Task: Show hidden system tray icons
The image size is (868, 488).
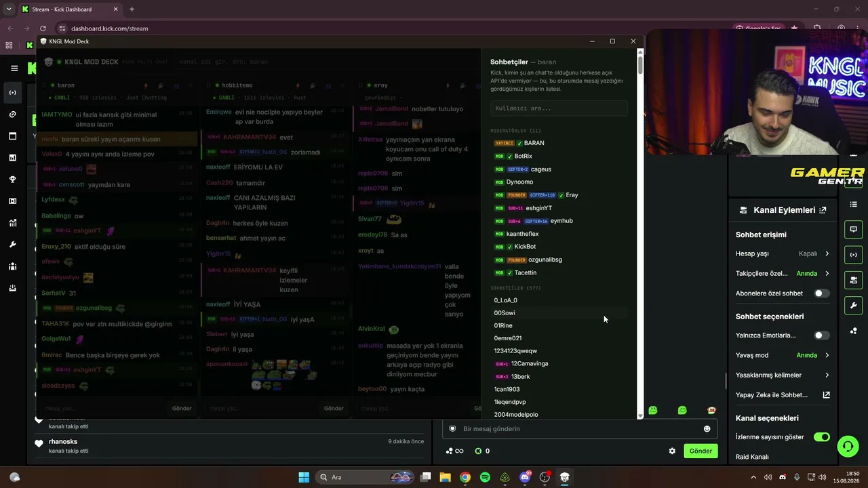Action: coord(753,477)
